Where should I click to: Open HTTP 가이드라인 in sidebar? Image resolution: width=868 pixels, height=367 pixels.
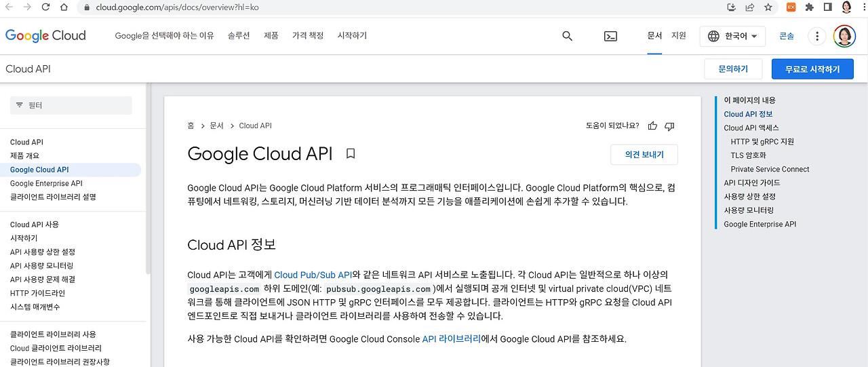[x=37, y=293]
